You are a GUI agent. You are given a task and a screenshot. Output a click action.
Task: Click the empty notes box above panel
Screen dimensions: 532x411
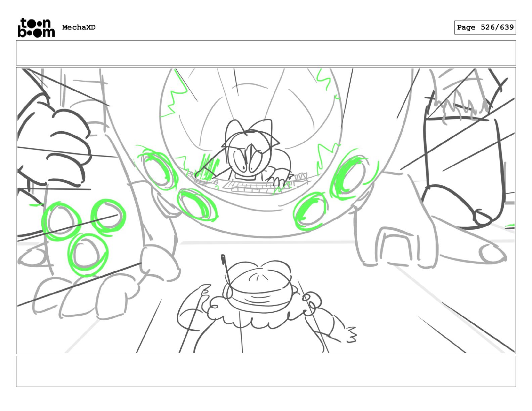coord(266,53)
